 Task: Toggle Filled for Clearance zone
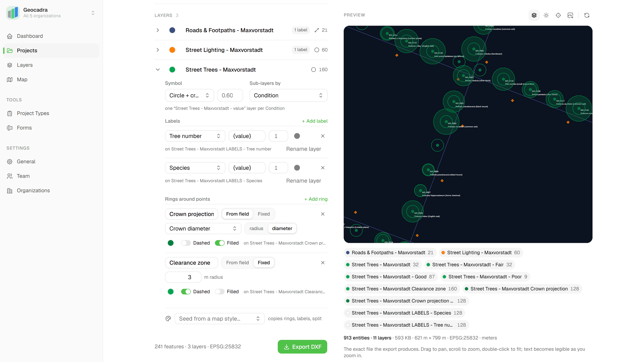click(220, 292)
